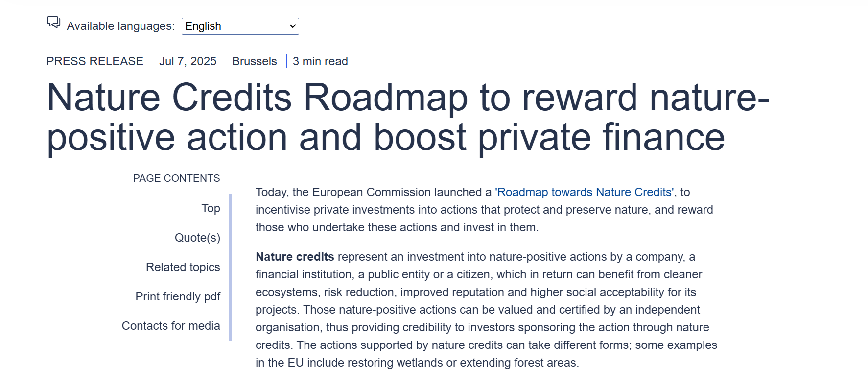The image size is (868, 370).
Task: Select Print friendly pdf link
Action: [178, 296]
